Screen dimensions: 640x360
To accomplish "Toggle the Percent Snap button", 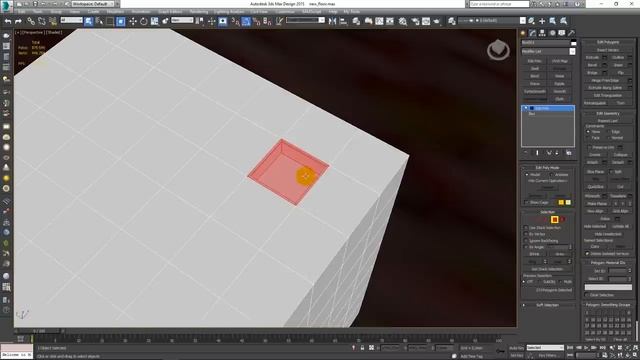I will (257, 21).
